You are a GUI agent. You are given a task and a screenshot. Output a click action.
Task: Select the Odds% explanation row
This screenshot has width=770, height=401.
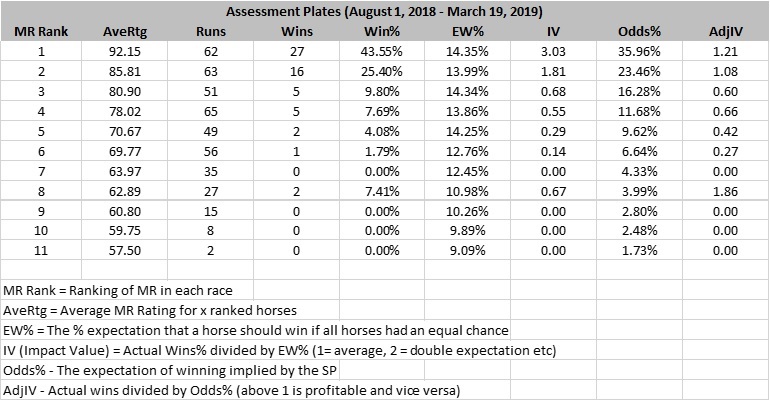point(170,371)
